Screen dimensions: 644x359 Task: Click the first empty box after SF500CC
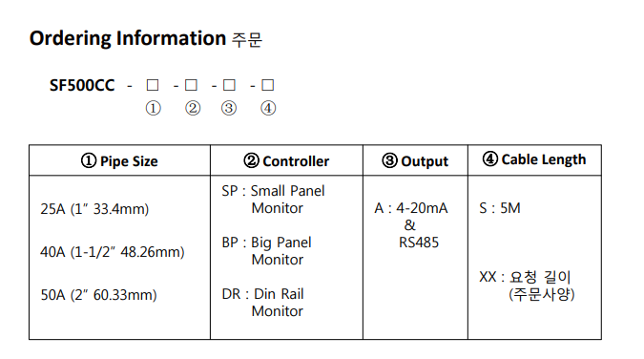click(x=153, y=85)
